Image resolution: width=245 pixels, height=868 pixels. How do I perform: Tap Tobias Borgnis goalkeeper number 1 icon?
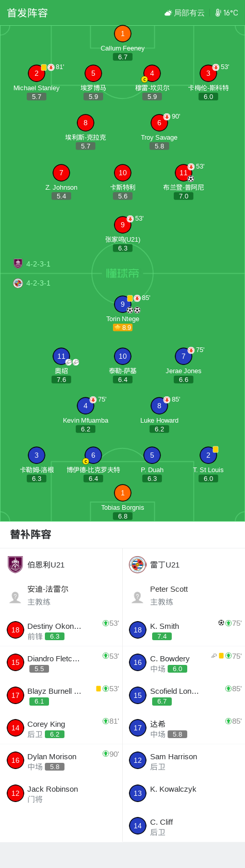pyautogui.click(x=123, y=493)
